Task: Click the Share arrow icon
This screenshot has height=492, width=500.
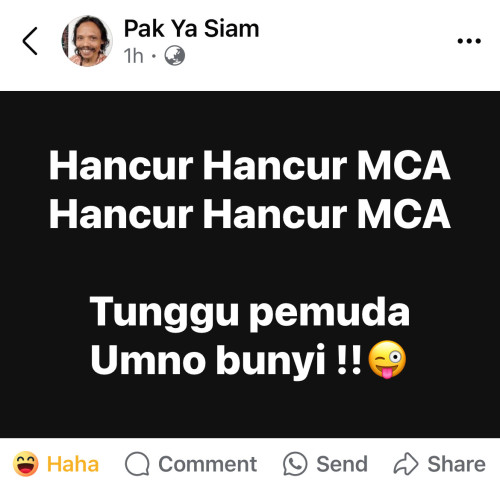Action: pos(406,464)
